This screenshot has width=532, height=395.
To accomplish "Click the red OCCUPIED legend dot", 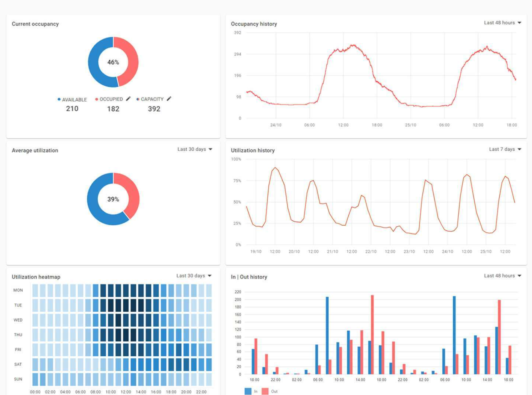I will click(x=96, y=99).
